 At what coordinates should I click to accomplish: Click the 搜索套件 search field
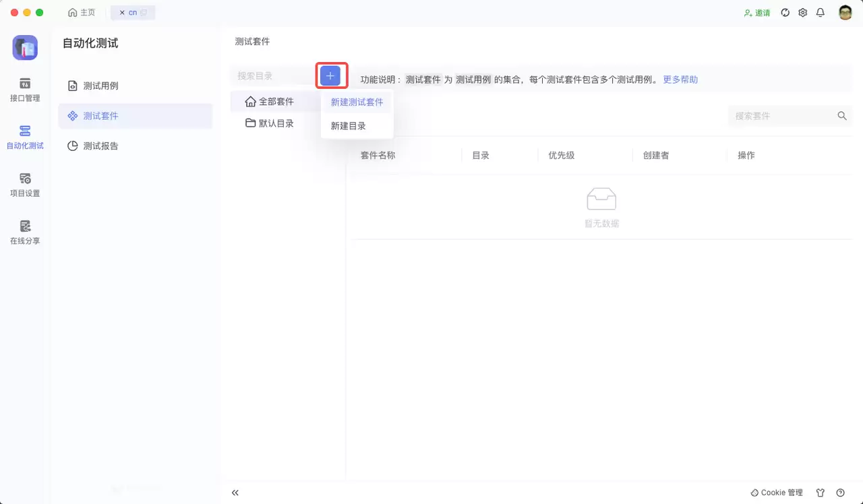(781, 116)
